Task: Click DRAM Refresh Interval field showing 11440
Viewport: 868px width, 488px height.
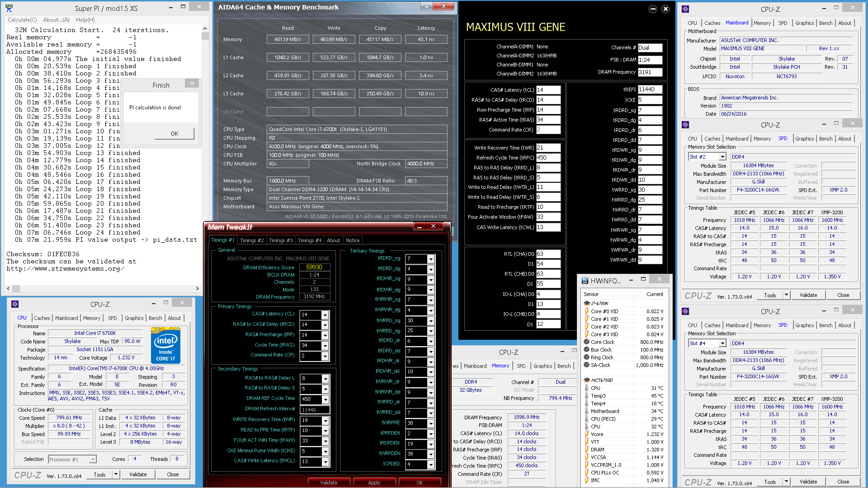Action: (x=315, y=410)
